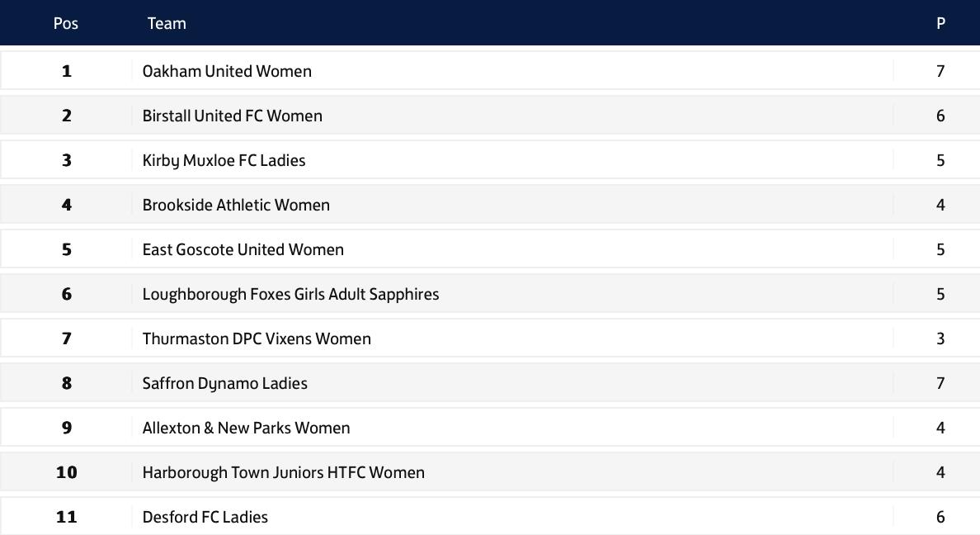The image size is (980, 535).
Task: Click the P column header
Action: 940,23
